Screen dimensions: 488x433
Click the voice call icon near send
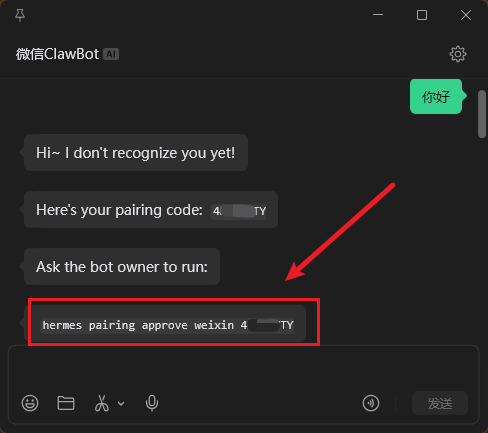[x=371, y=403]
